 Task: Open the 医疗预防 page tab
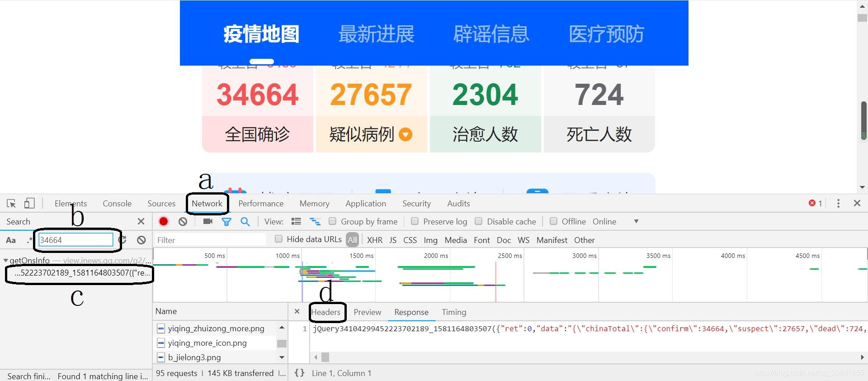point(606,34)
